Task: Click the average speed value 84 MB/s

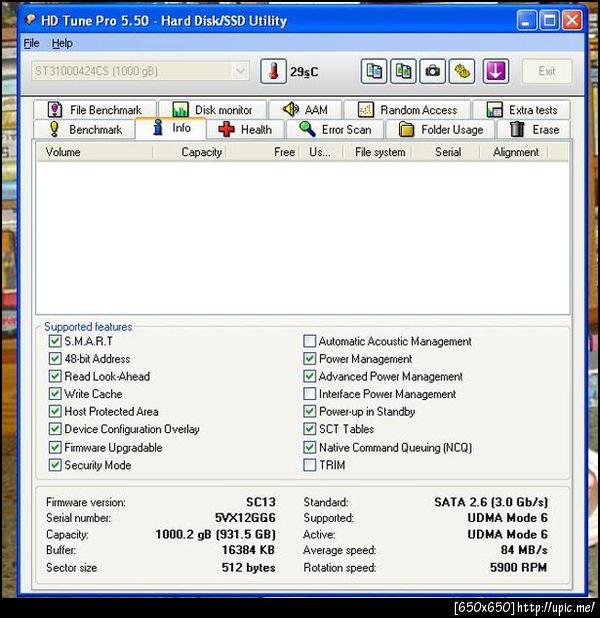Action: point(524,549)
